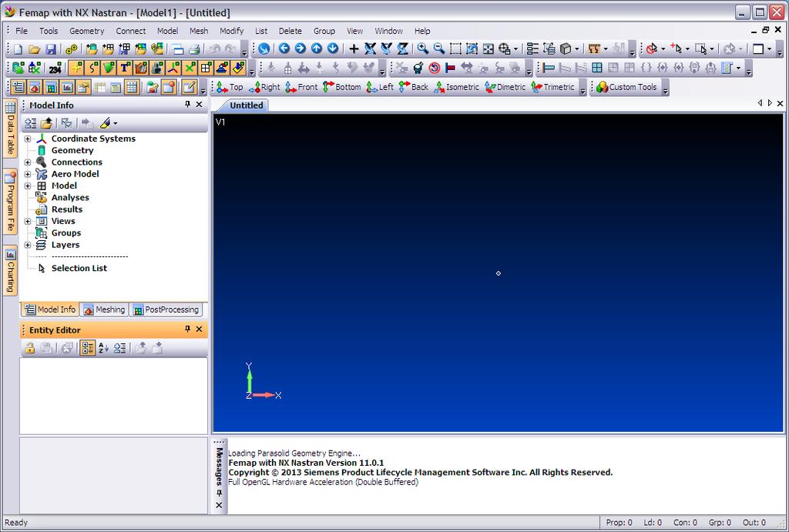Toggle the highlighted pencil-on-window pane icon
Viewport: 789px width, 532px height.
189,87
